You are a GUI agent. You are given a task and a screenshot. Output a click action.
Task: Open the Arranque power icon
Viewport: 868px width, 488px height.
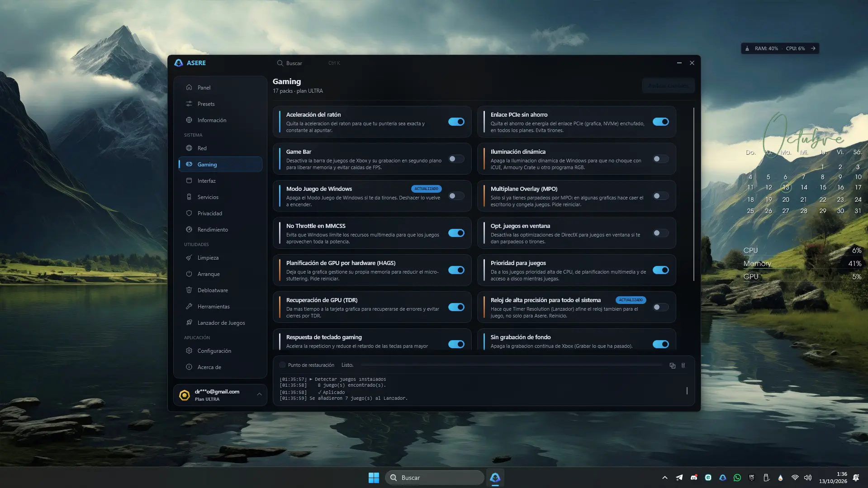pyautogui.click(x=189, y=274)
